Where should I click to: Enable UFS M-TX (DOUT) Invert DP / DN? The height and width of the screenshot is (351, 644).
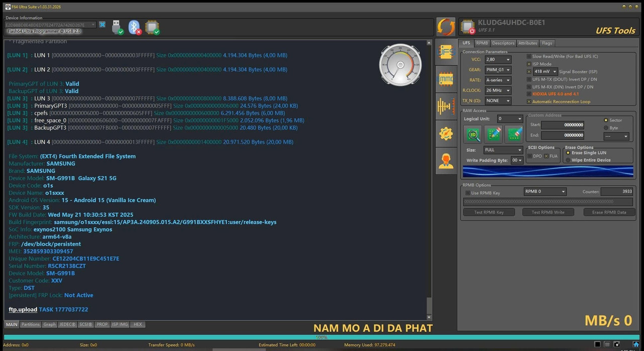pyautogui.click(x=529, y=79)
